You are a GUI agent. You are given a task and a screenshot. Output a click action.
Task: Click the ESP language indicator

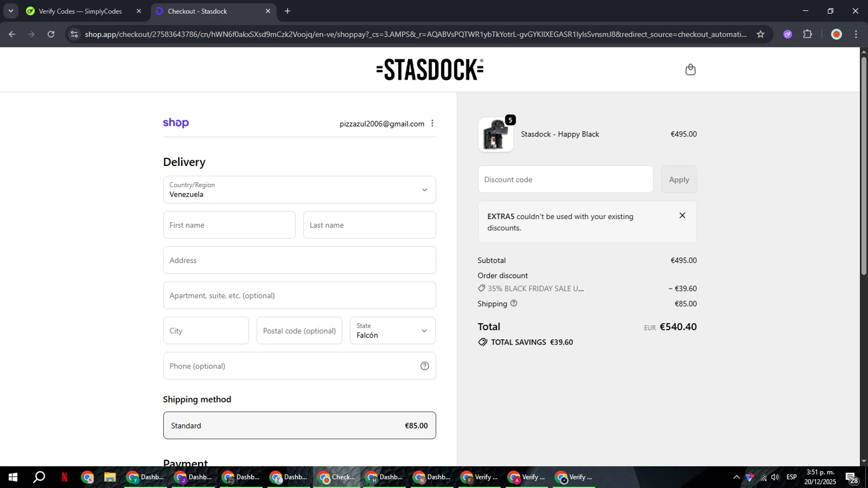(x=792, y=477)
